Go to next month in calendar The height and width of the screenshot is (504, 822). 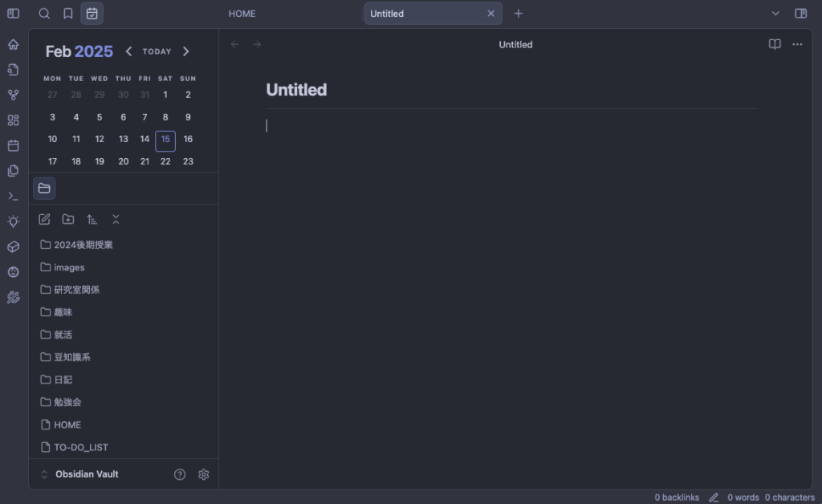pyautogui.click(x=185, y=51)
